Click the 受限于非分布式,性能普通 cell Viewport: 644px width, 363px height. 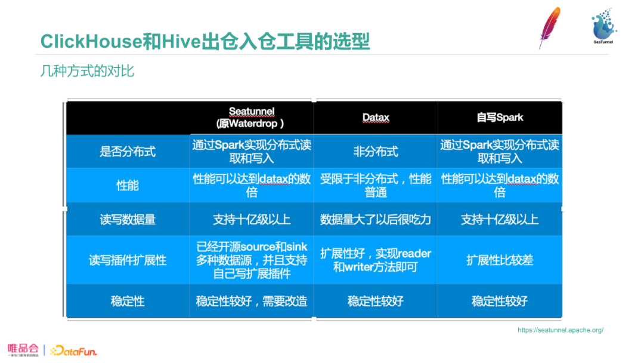coord(376,185)
